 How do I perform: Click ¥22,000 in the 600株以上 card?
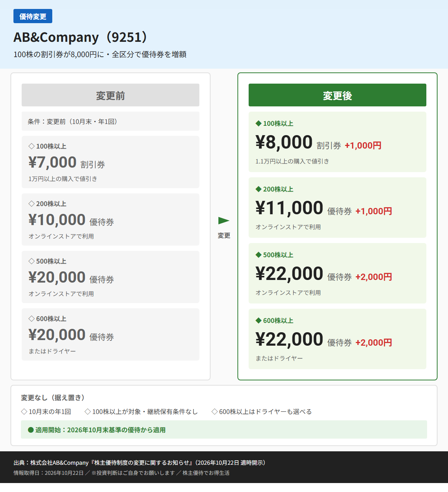tap(289, 339)
